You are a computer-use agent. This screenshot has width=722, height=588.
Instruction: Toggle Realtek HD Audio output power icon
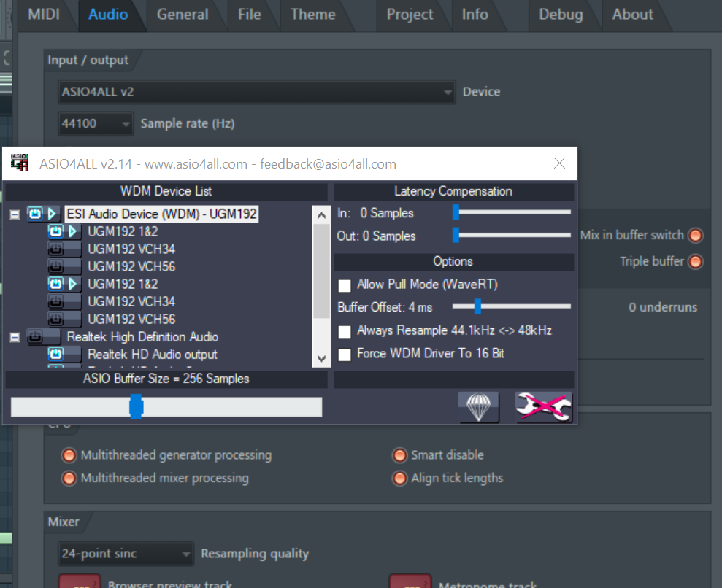[55, 355]
